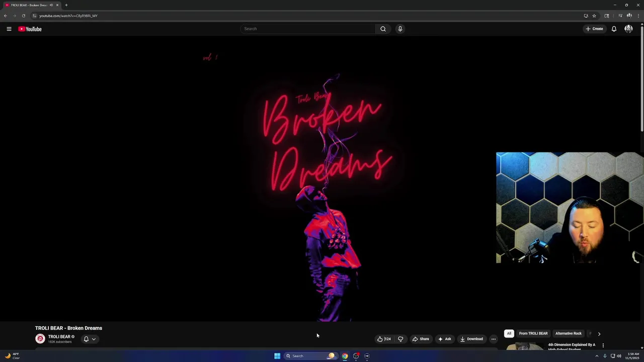Open Chrome from the taskbar

click(345, 356)
